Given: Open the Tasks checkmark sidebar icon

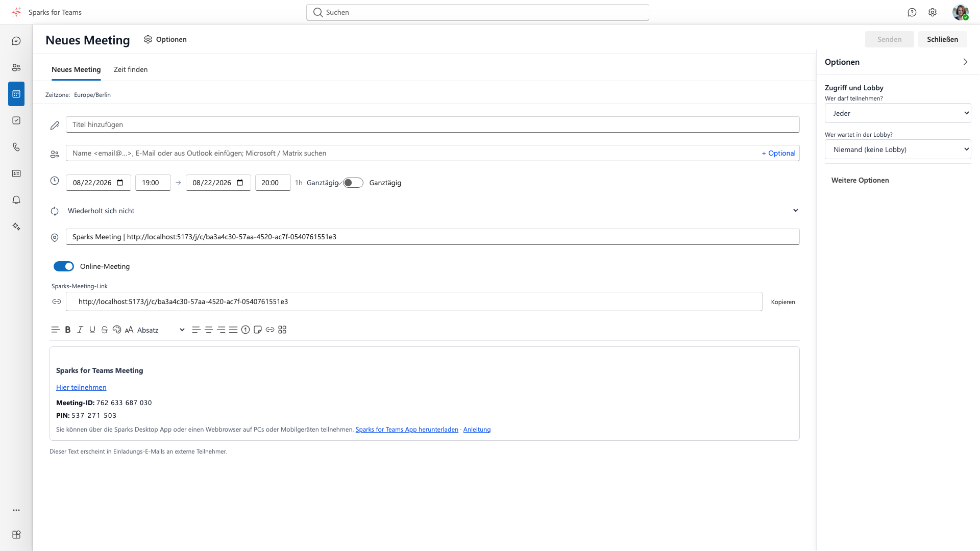Looking at the screenshot, I should pyautogui.click(x=16, y=120).
